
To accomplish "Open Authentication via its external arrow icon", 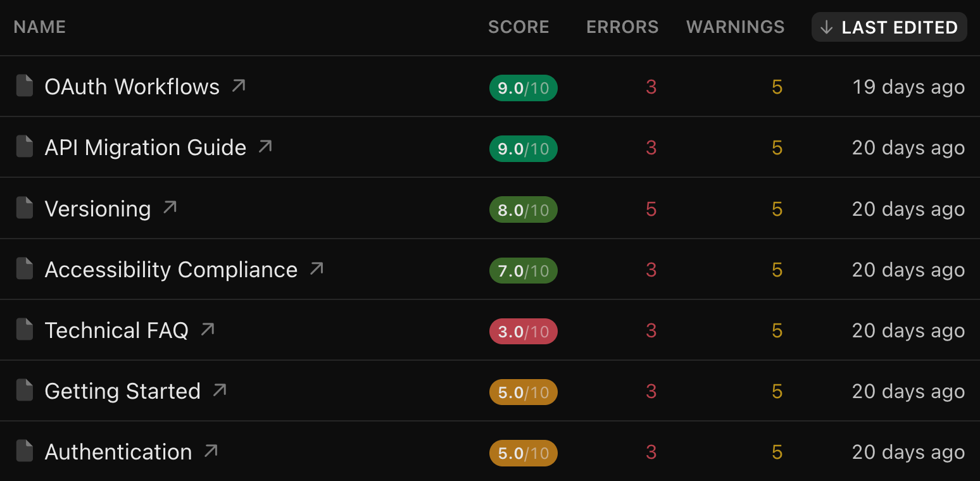I will click(x=211, y=451).
